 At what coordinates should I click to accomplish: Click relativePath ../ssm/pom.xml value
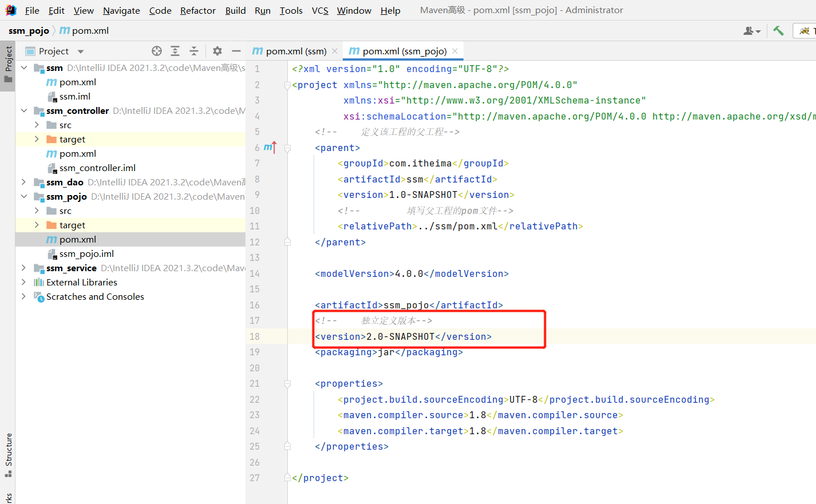pyautogui.click(x=458, y=226)
